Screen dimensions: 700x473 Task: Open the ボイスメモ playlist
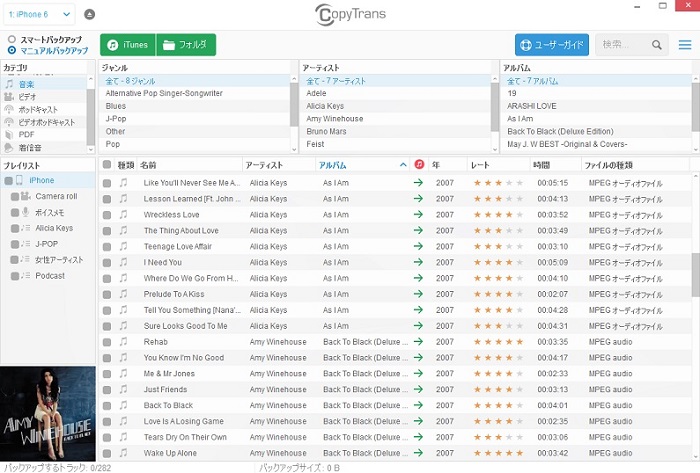coord(50,212)
